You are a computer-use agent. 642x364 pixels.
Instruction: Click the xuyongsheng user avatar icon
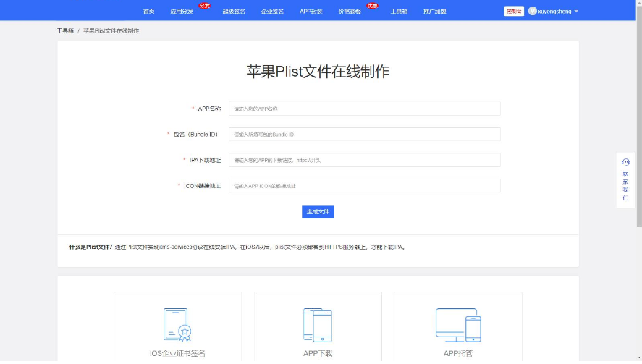click(x=533, y=11)
